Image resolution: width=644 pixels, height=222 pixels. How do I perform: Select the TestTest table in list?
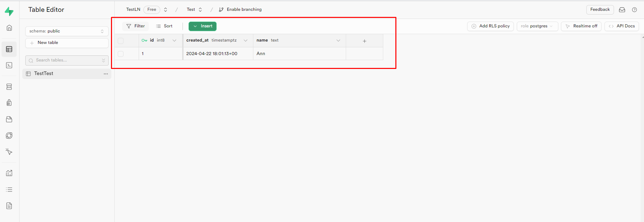44,74
